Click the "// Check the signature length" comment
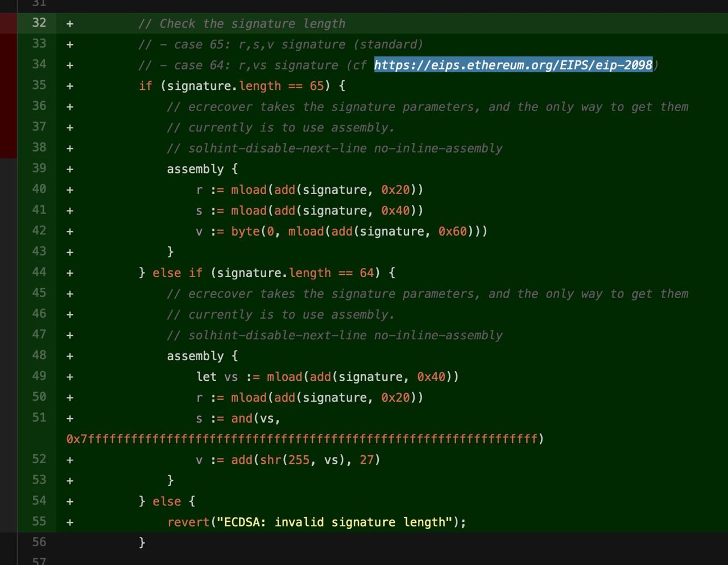This screenshot has height=565, width=728. point(242,23)
